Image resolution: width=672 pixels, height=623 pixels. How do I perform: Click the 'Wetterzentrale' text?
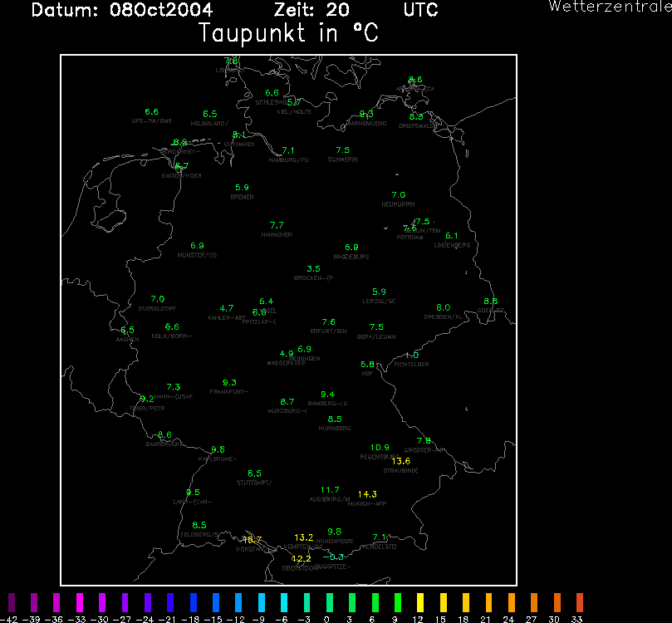pyautogui.click(x=611, y=7)
